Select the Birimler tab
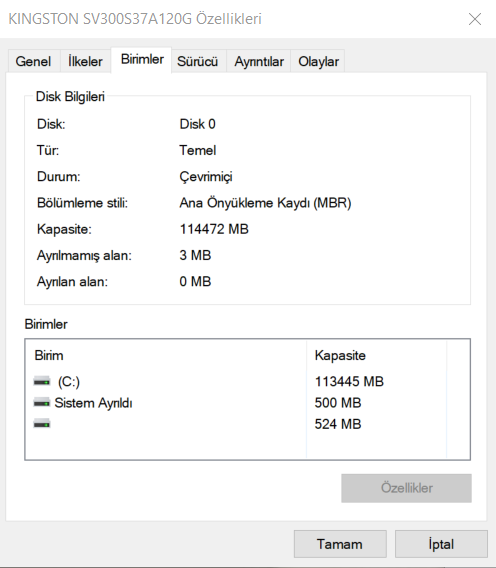Viewport: 496px width, 568px height. (142, 60)
